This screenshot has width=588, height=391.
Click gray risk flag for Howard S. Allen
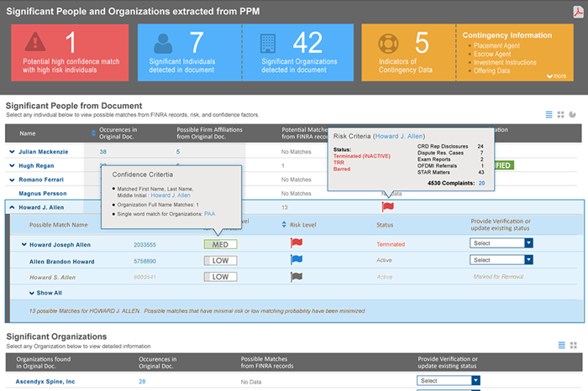point(296,276)
